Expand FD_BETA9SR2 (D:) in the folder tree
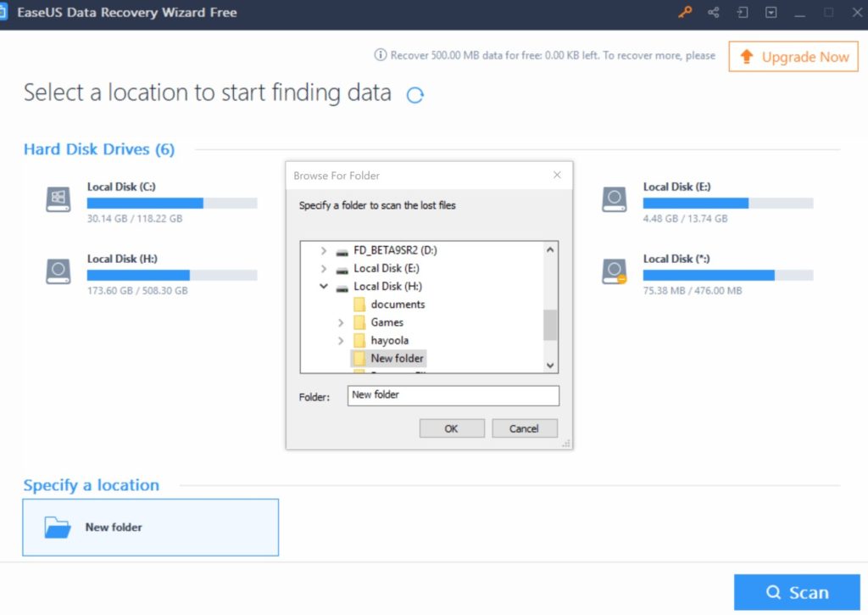This screenshot has width=868, height=615. coord(323,250)
